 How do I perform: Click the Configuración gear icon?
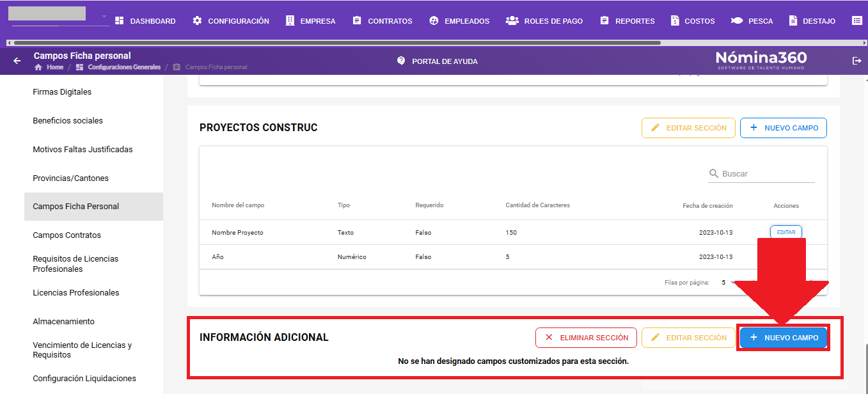(197, 21)
